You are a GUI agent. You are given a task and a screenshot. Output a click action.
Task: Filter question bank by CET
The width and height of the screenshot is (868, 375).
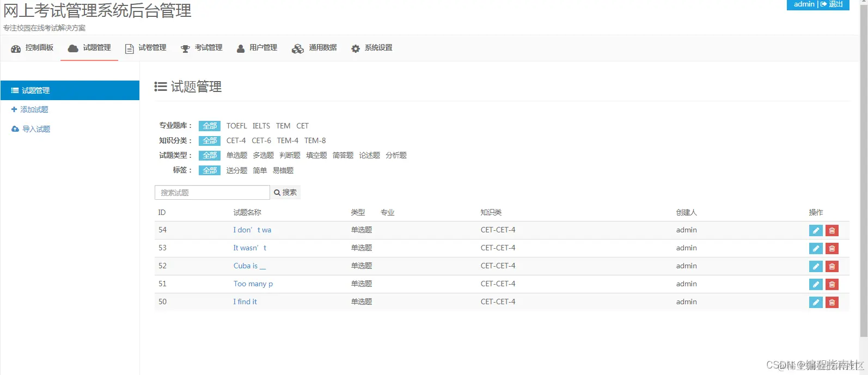click(302, 126)
